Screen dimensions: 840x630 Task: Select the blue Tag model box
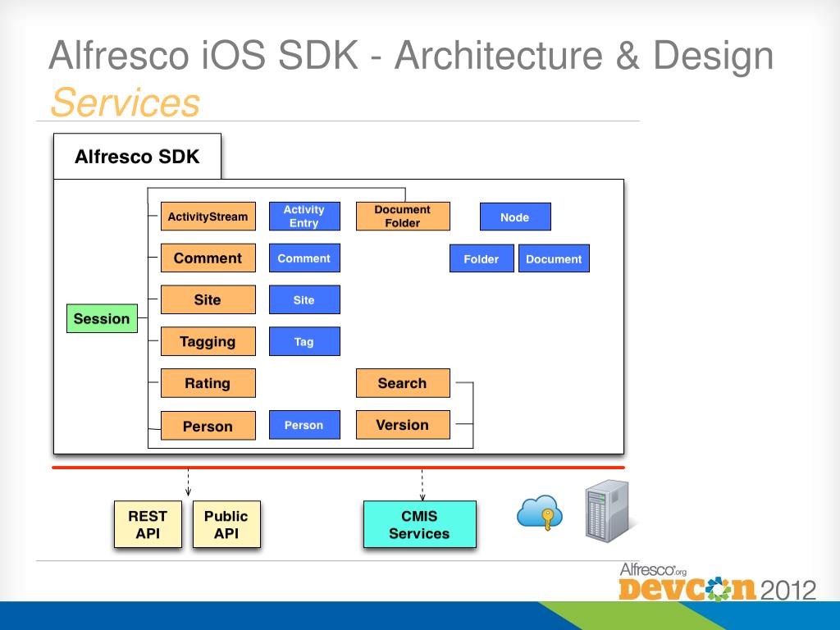click(x=304, y=341)
